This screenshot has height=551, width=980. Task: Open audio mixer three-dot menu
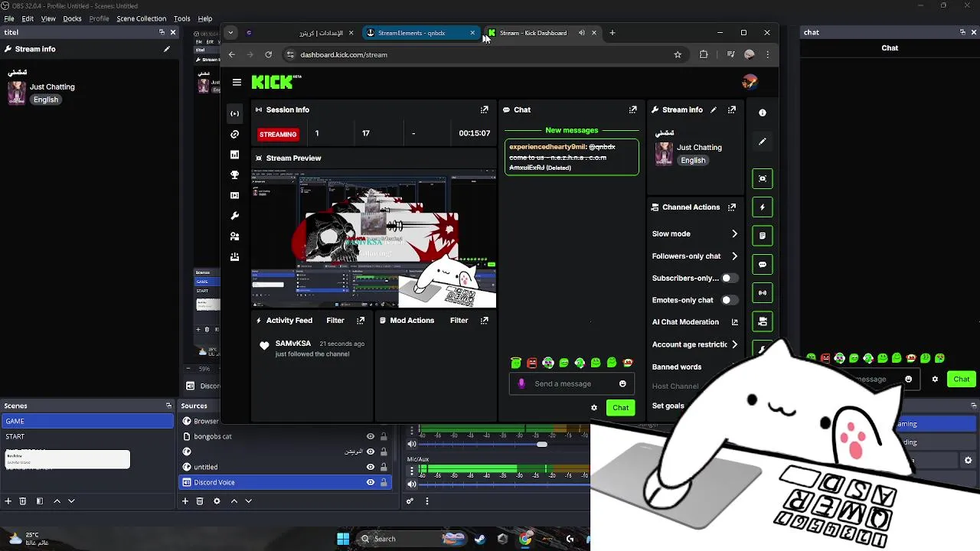pyautogui.click(x=427, y=501)
